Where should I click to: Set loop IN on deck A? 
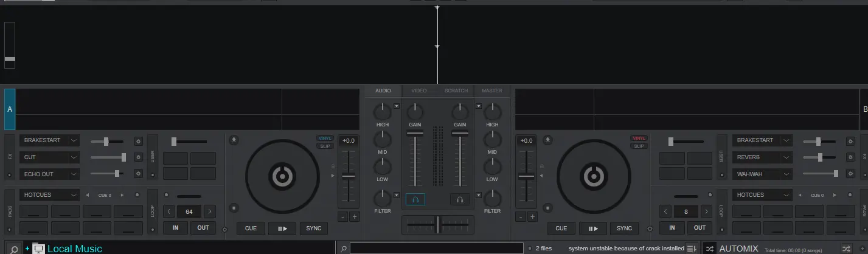175,228
